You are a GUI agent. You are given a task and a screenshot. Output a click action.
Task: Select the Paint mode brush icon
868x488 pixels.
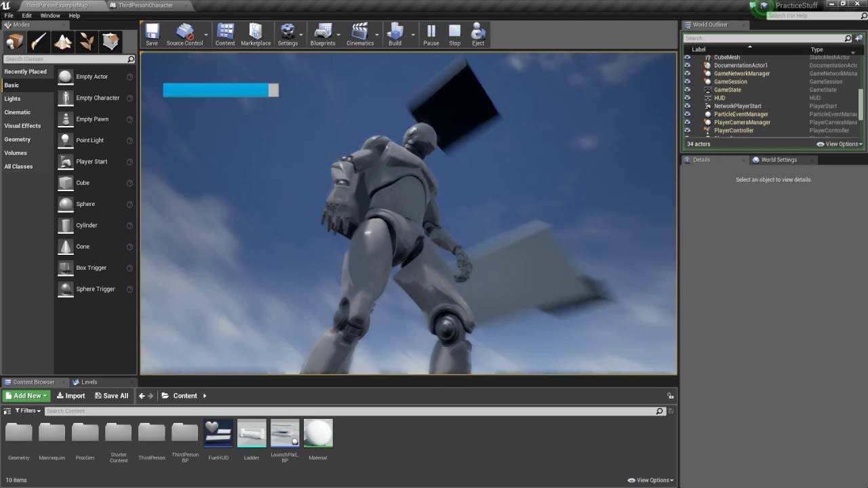[39, 42]
